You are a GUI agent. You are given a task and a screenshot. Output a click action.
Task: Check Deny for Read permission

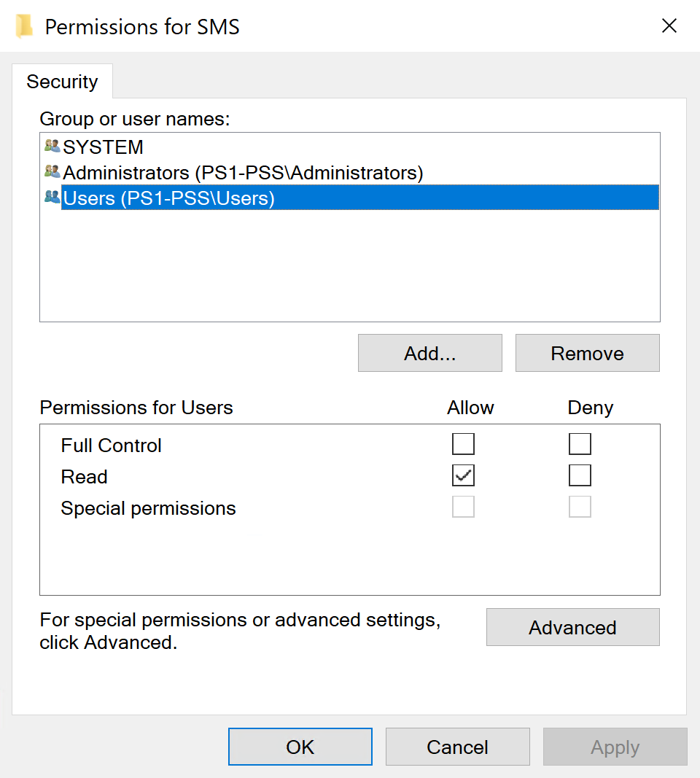pos(580,475)
